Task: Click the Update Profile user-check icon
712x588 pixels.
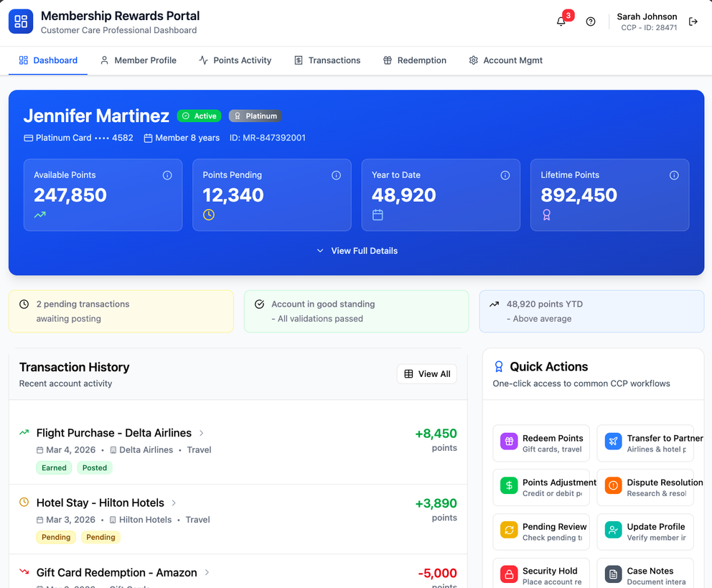Action: 614,530
